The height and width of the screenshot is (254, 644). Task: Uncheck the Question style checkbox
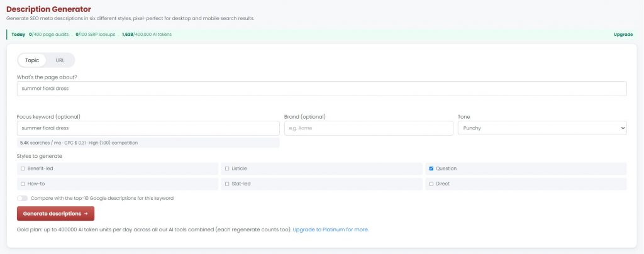(431, 168)
